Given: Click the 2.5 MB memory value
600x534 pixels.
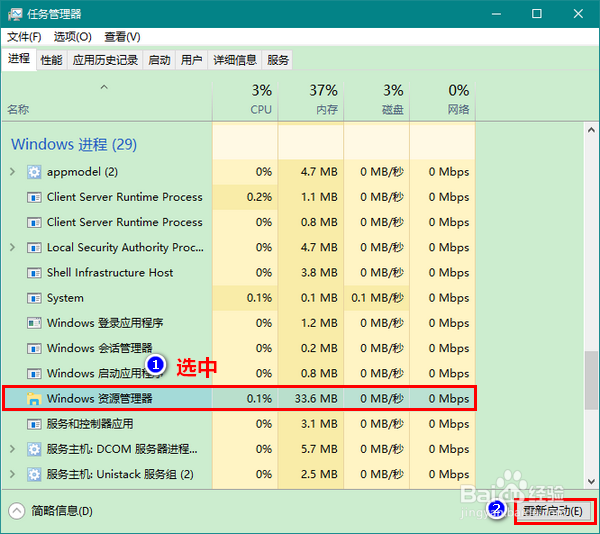Looking at the screenshot, I should pyautogui.click(x=319, y=474).
